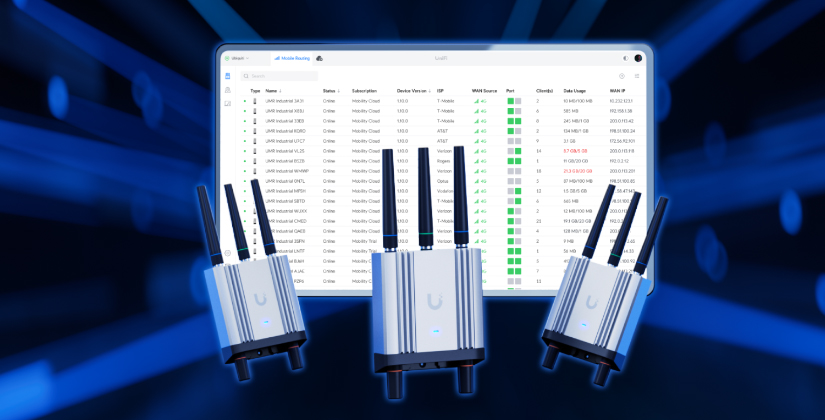Viewport: 825px width, 420px height.
Task: Click the Data Usage column header
Action: 575,91
